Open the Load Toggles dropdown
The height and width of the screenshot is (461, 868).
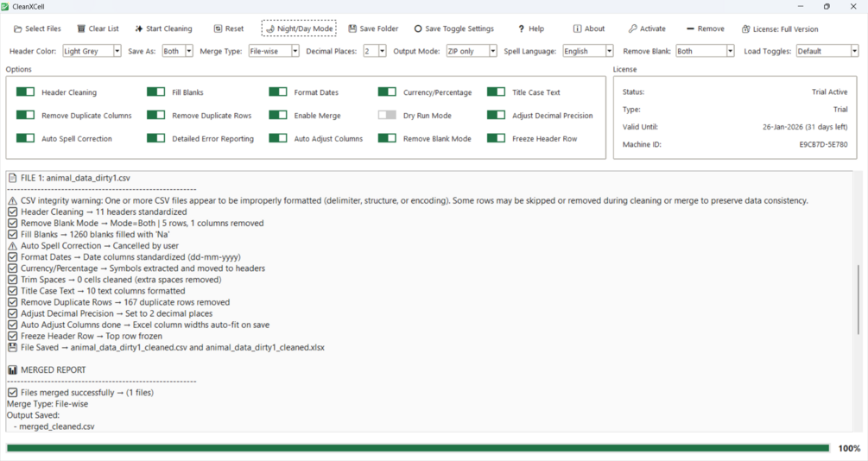827,51
